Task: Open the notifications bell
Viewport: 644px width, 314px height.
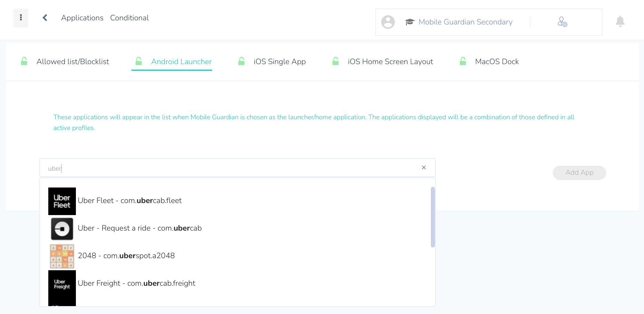Action: 620,21
